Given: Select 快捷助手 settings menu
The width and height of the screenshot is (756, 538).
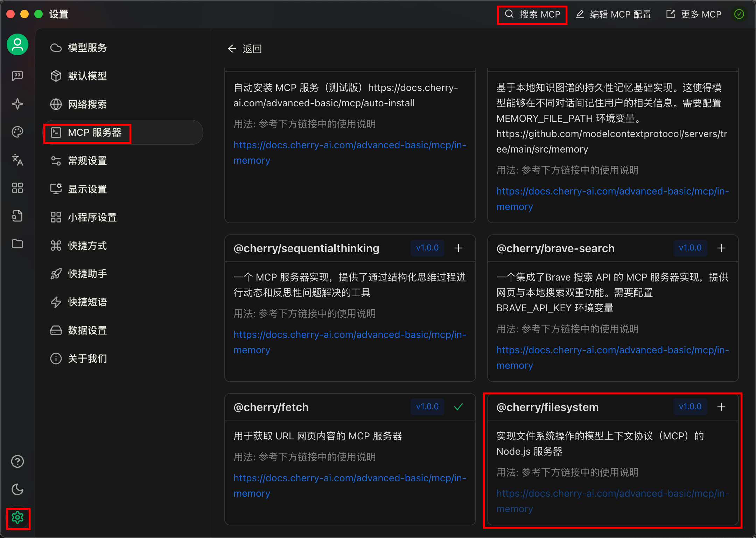Looking at the screenshot, I should [123, 274].
